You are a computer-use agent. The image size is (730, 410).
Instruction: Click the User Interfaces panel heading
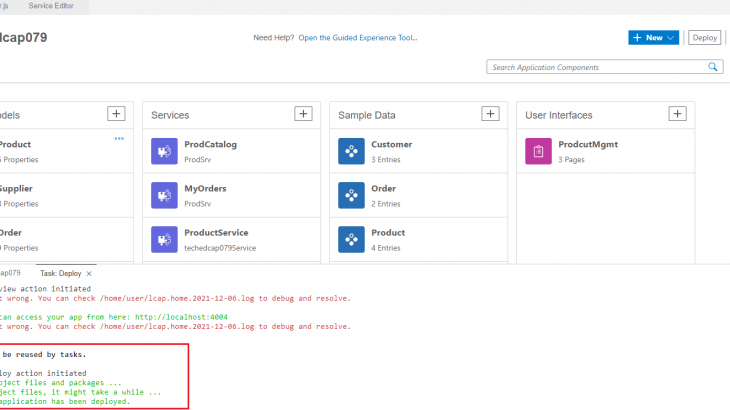[x=559, y=115]
